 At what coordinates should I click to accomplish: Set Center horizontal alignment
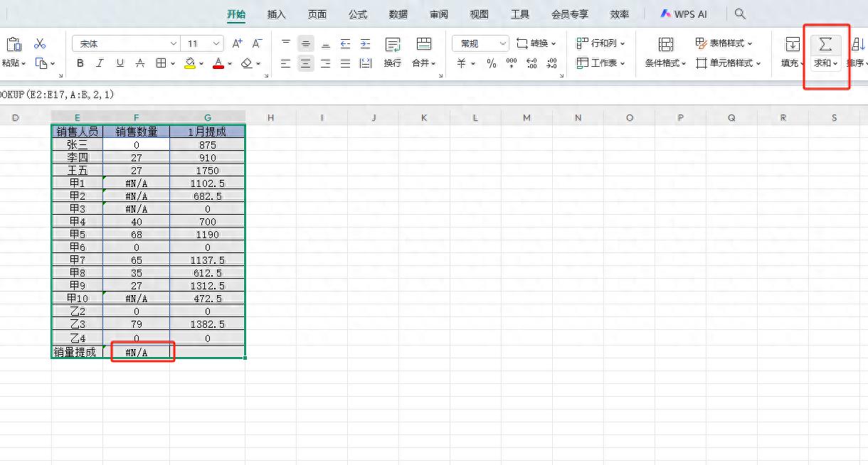(x=306, y=63)
